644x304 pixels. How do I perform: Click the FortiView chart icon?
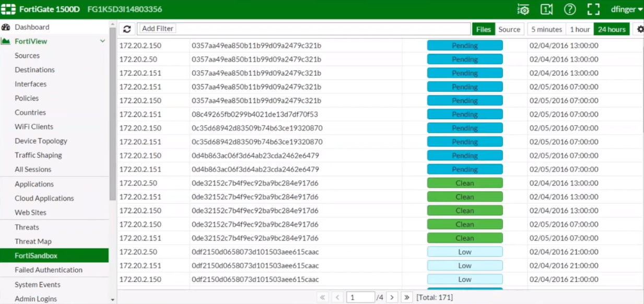[6, 41]
